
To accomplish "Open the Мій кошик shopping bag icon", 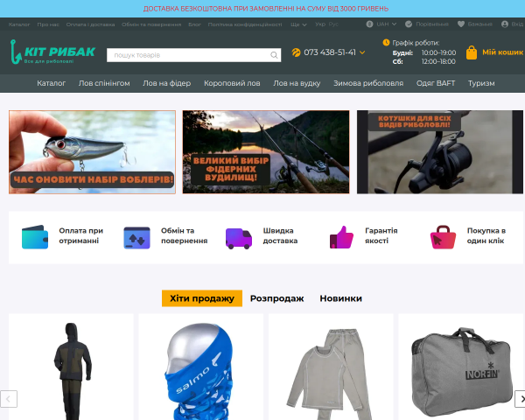I will pyautogui.click(x=472, y=52).
